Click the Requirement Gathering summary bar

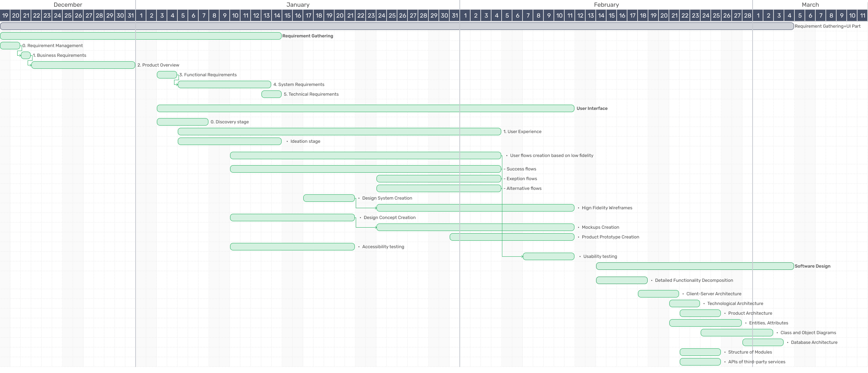point(140,36)
